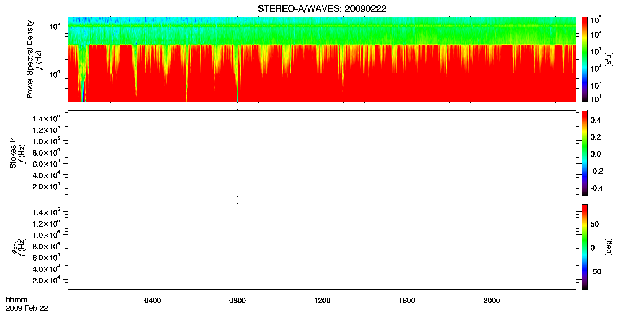
Task: Click the empty Stokes V plot panel
Action: click(322, 153)
